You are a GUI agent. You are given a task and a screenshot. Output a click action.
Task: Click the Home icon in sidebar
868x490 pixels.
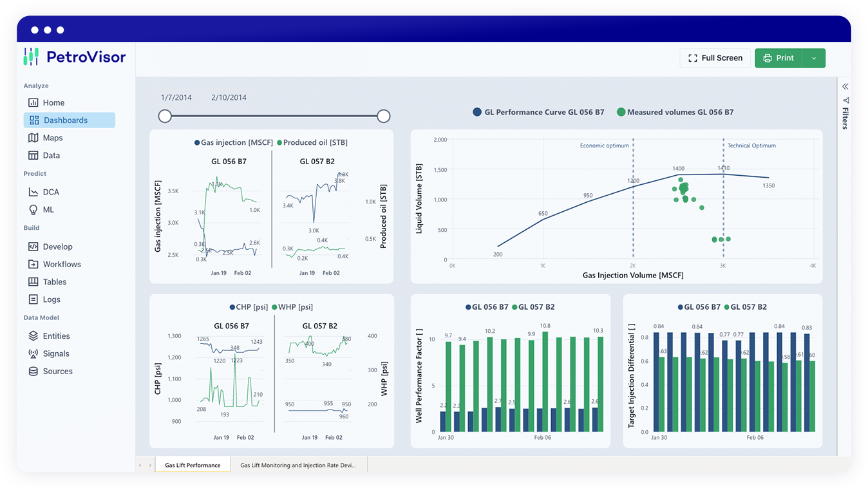[x=33, y=102]
